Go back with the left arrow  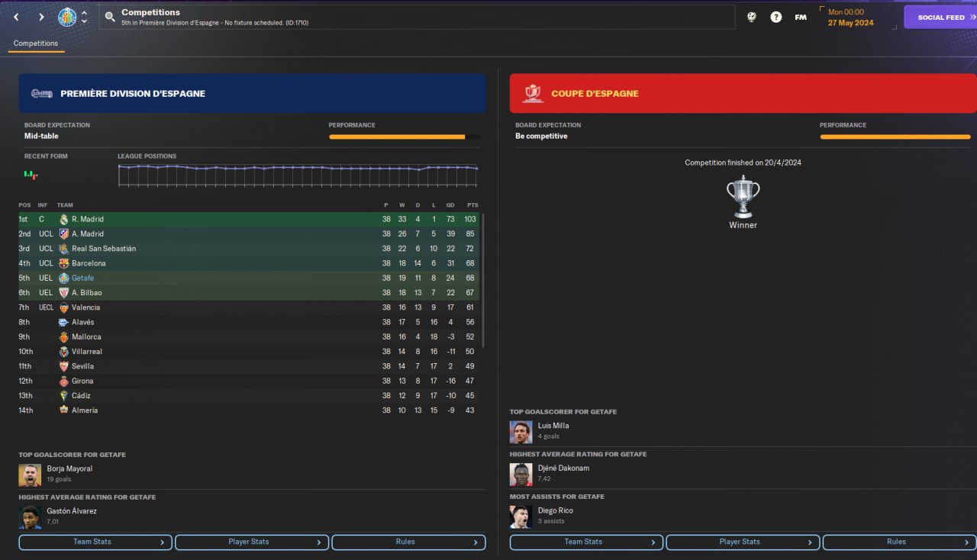click(16, 17)
